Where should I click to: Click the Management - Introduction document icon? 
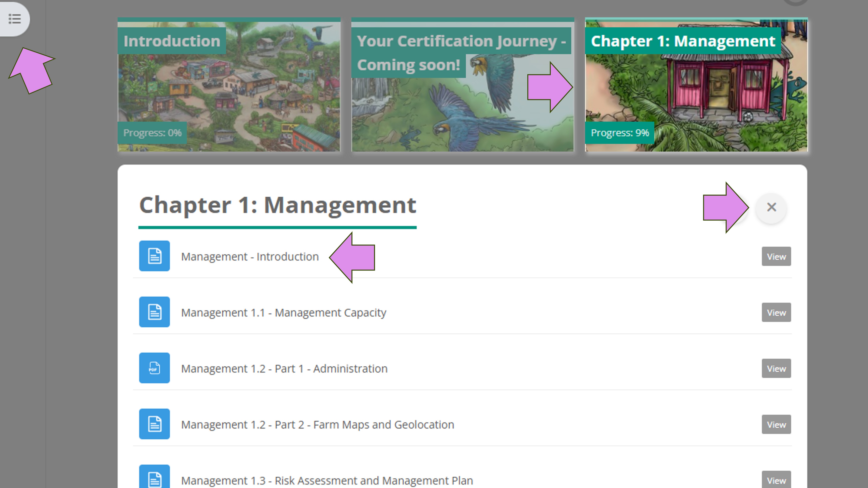[154, 256]
